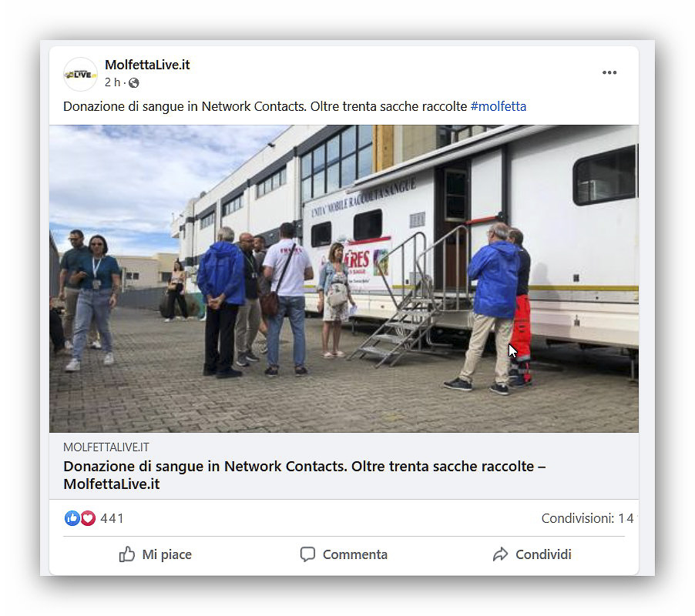This screenshot has height=616, width=695.
Task: Open the MolfettaLive.it profile avatar
Action: point(80,74)
